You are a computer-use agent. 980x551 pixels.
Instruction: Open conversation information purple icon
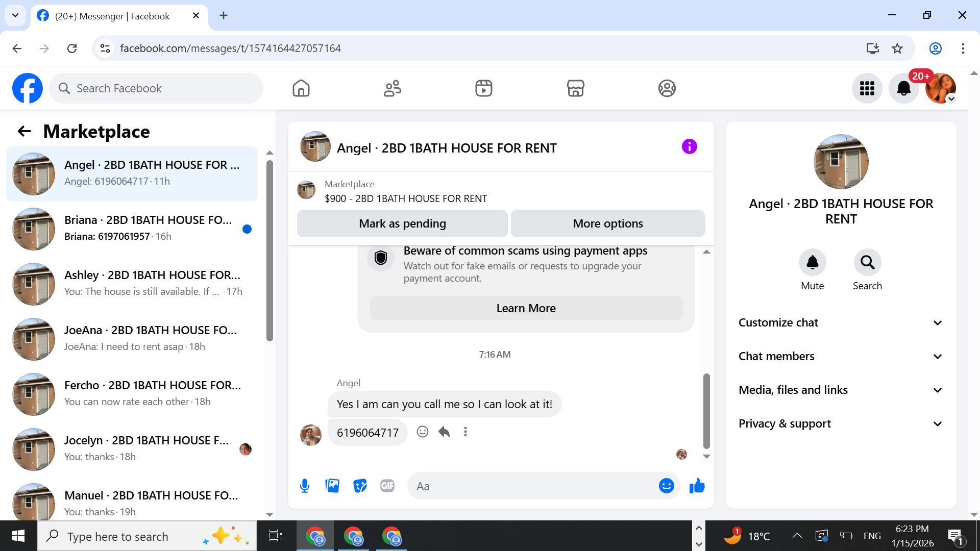pyautogui.click(x=689, y=147)
